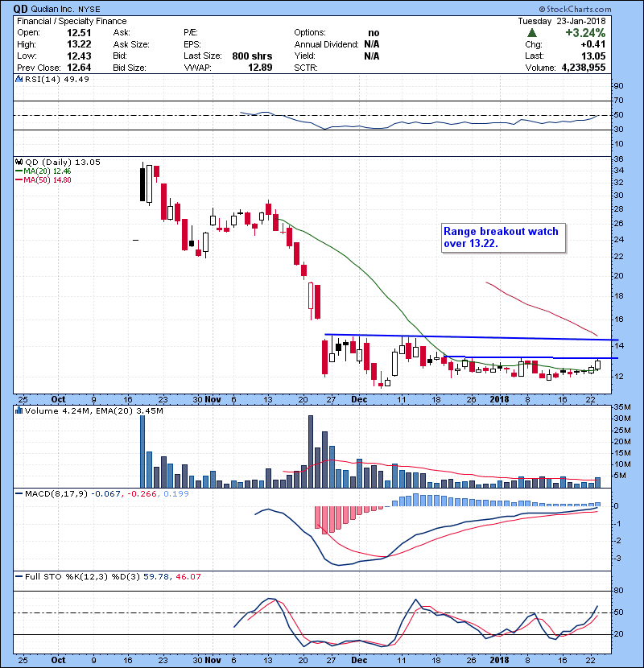Click the Options value no
The height and width of the screenshot is (668, 644).
pos(374,33)
